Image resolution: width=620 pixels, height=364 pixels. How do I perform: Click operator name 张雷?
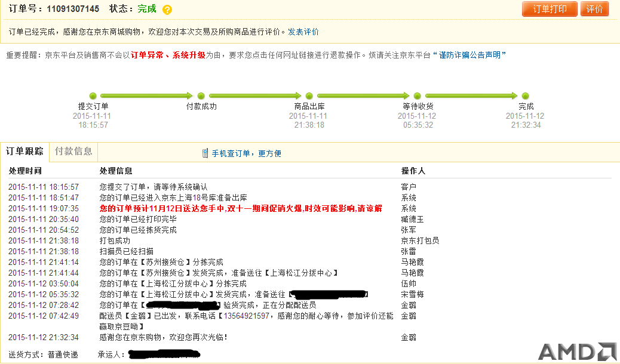pyautogui.click(x=409, y=251)
